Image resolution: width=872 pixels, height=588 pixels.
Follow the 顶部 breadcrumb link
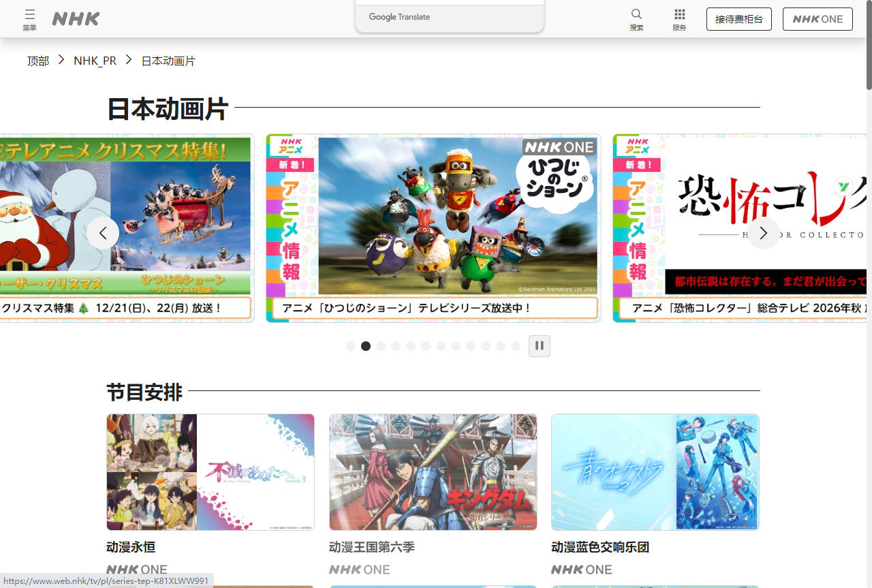[x=37, y=61]
